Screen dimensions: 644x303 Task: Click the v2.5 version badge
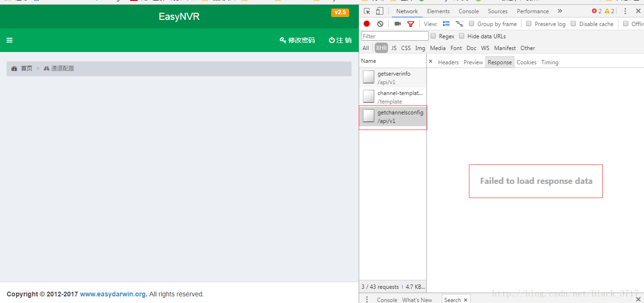click(340, 12)
